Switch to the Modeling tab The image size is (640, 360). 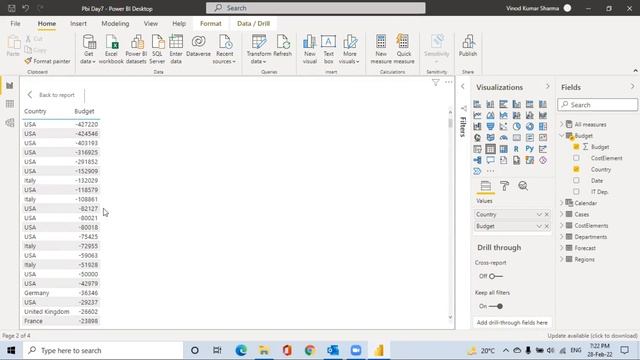115,24
